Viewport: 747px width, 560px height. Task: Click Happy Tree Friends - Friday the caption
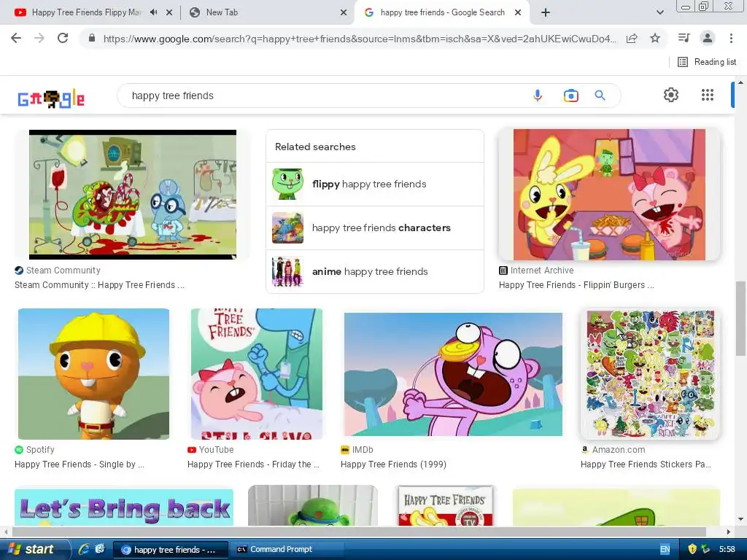coord(253,464)
